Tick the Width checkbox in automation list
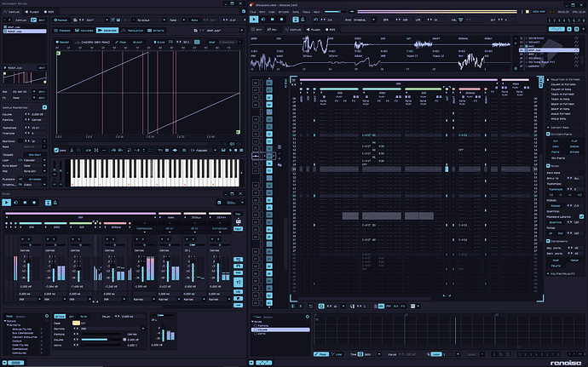Viewport: 588px width, 367px height. (256, 333)
